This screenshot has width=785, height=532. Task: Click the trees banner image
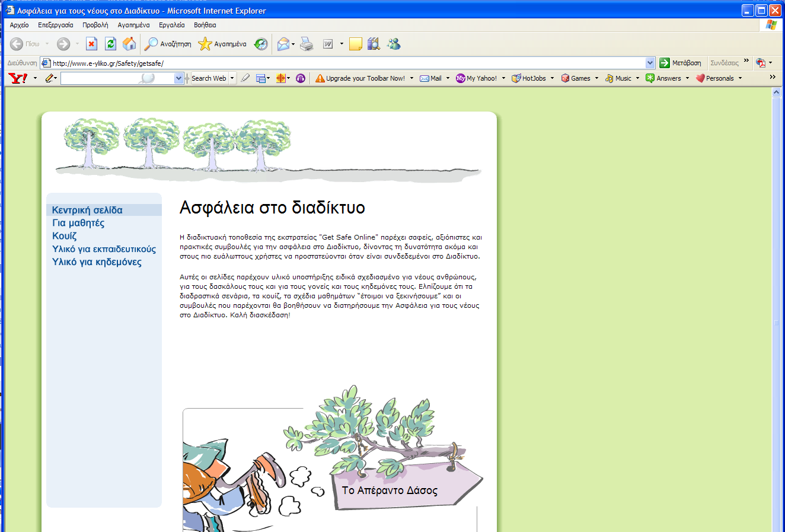point(268,149)
